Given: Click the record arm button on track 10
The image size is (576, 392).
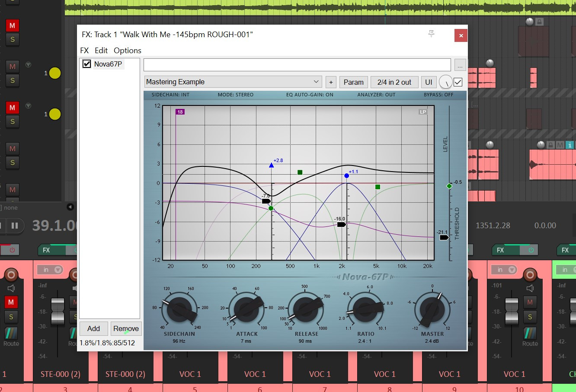Looking at the screenshot, I should (x=530, y=274).
